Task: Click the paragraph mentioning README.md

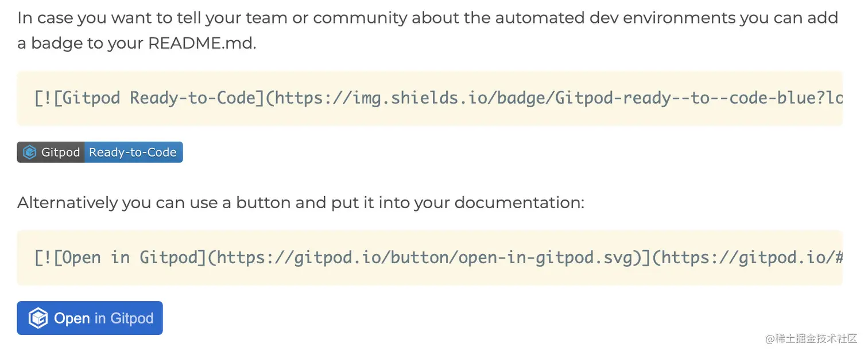Action: click(428, 30)
